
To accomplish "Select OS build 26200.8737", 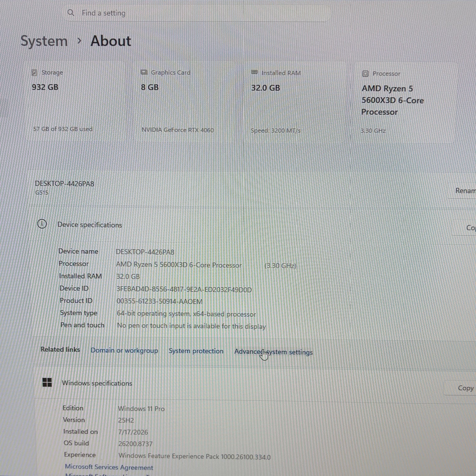I will (x=136, y=444).
